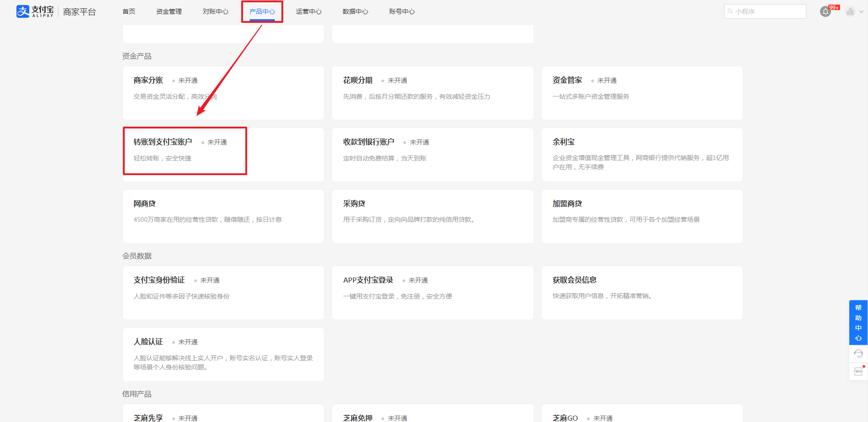
Task: Select the 产品中心 tab
Action: point(262,11)
